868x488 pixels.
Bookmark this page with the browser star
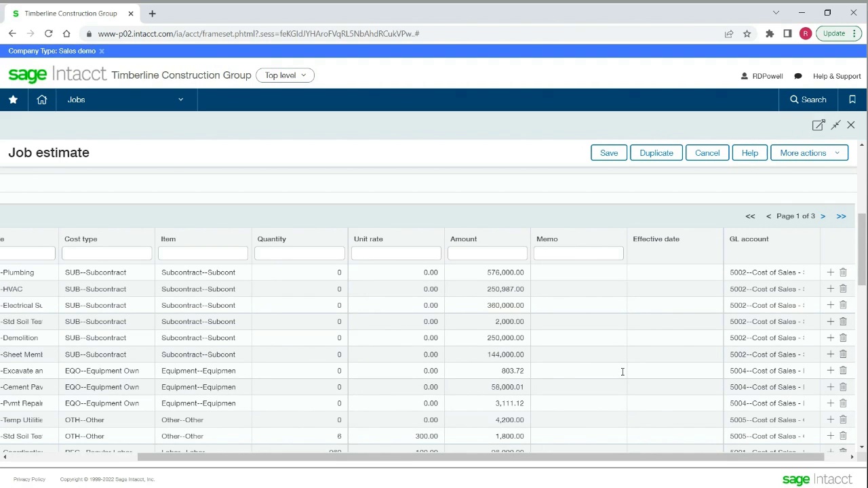747,33
